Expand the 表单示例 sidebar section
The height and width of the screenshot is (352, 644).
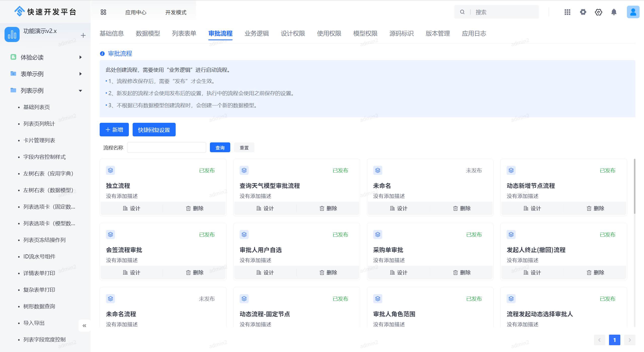(80, 74)
